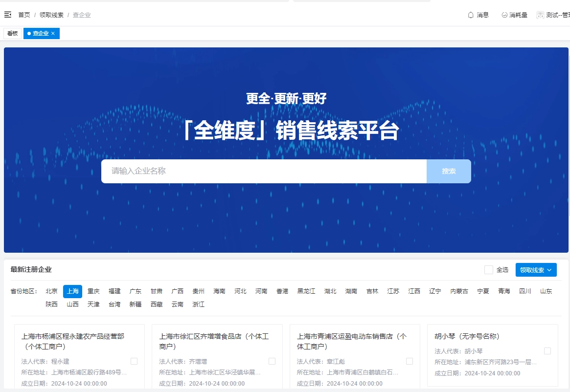Select 青海 province

504,291
